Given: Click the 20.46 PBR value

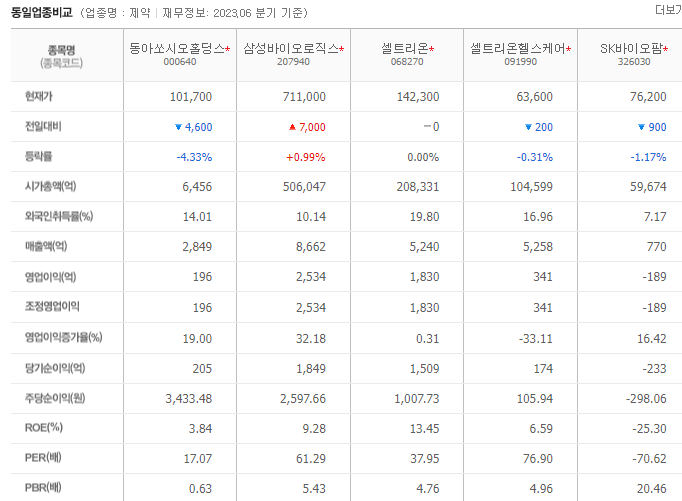Looking at the screenshot, I should [x=652, y=488].
